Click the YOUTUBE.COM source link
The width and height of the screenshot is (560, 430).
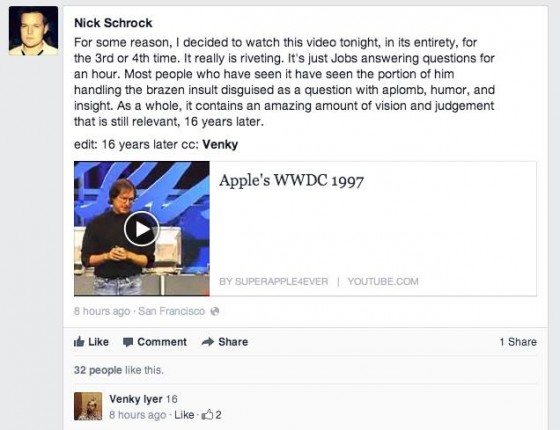[x=383, y=281]
